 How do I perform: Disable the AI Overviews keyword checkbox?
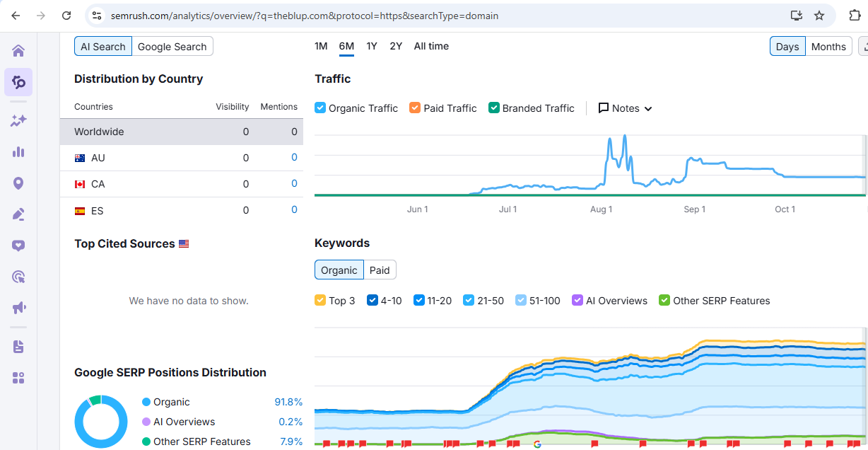click(x=577, y=301)
